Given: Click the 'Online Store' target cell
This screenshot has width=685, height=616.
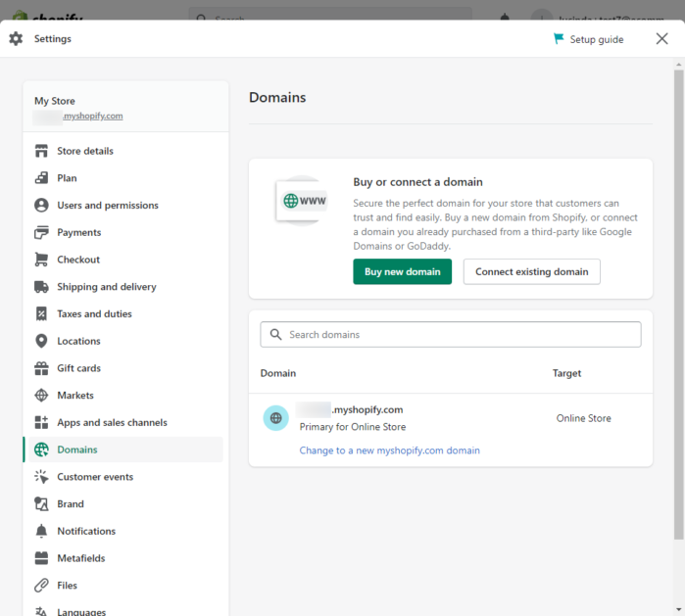Looking at the screenshot, I should [x=583, y=418].
